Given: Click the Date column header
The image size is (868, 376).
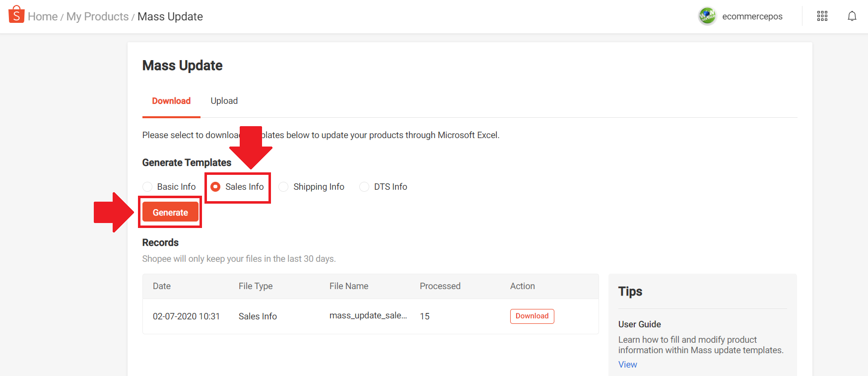Looking at the screenshot, I should point(162,286).
